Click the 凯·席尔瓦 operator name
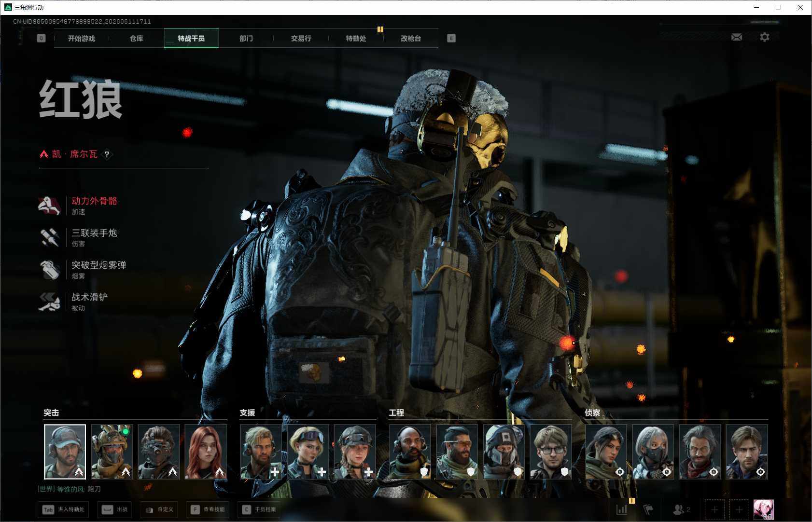 click(75, 154)
